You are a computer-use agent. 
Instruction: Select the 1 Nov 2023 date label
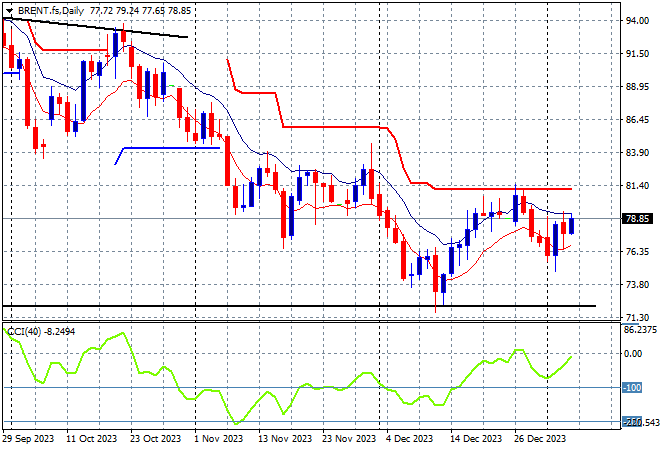(x=219, y=439)
